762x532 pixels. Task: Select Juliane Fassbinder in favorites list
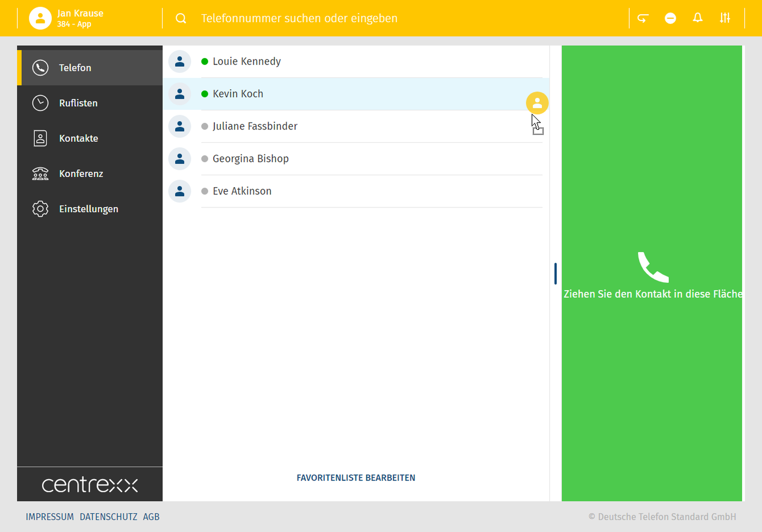coord(255,126)
